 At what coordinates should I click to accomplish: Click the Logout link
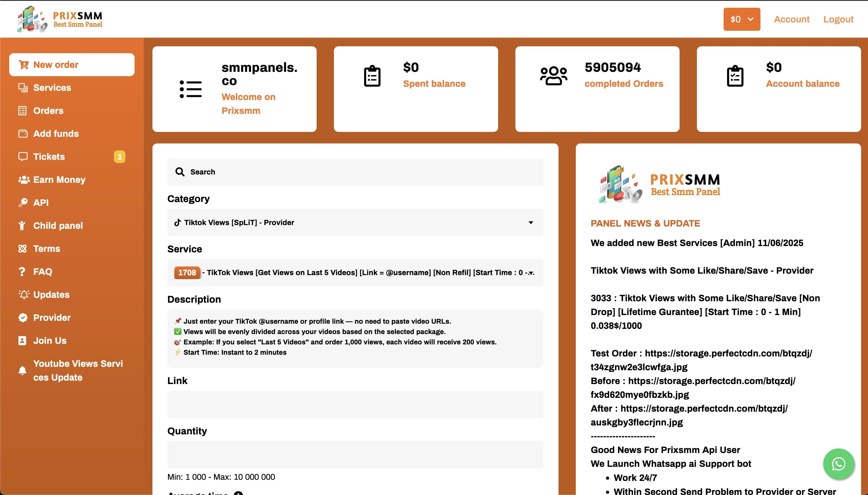pos(838,19)
